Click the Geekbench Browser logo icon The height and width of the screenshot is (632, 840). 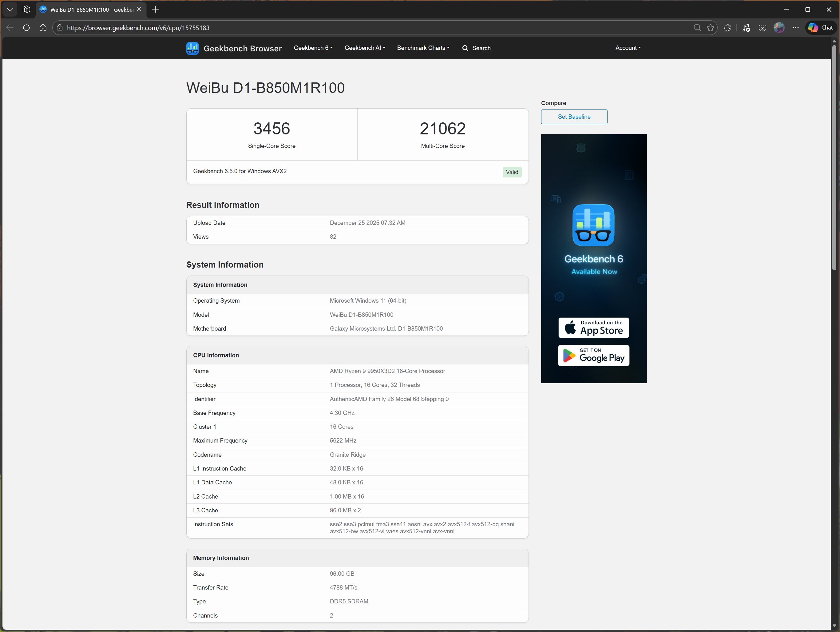[192, 48]
